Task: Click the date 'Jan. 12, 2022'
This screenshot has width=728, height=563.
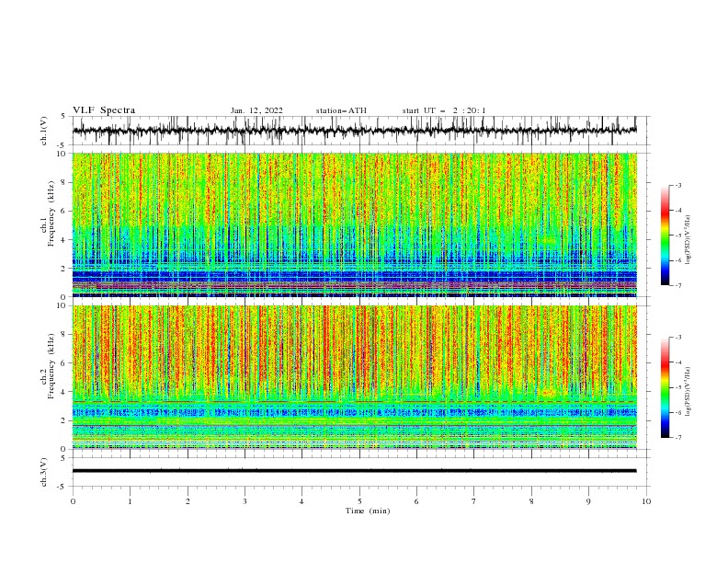Action: point(256,110)
